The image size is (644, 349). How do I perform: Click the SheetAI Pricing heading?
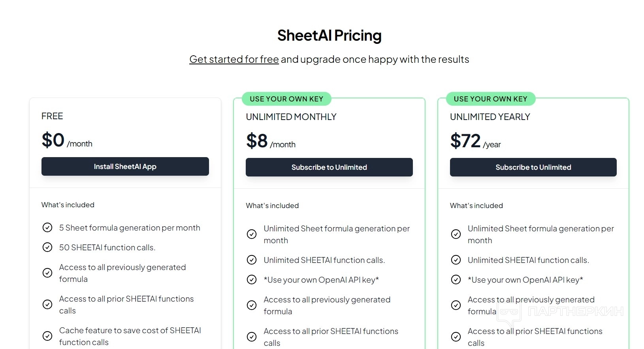point(329,36)
